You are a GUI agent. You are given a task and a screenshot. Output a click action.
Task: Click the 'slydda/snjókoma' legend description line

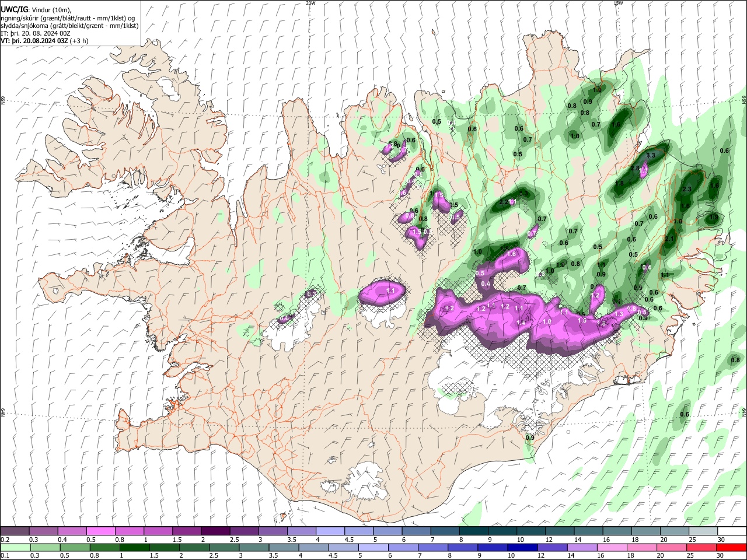pyautogui.click(x=69, y=26)
